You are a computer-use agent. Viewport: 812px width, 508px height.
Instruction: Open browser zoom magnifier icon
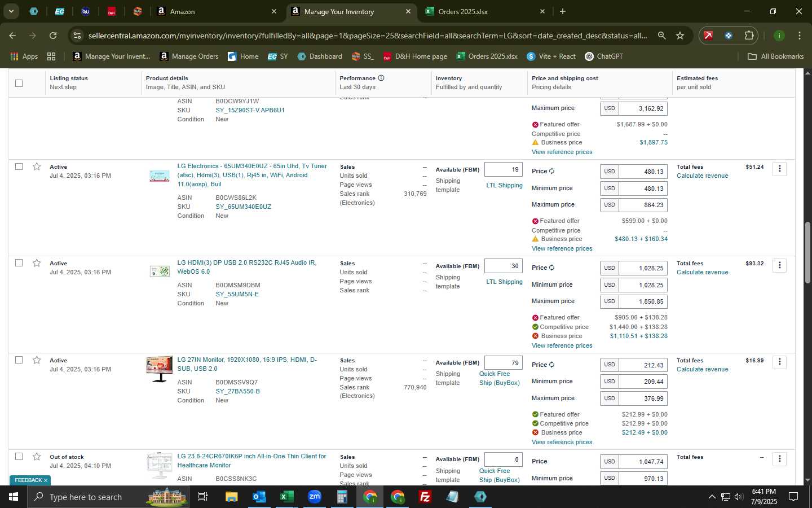(661, 36)
